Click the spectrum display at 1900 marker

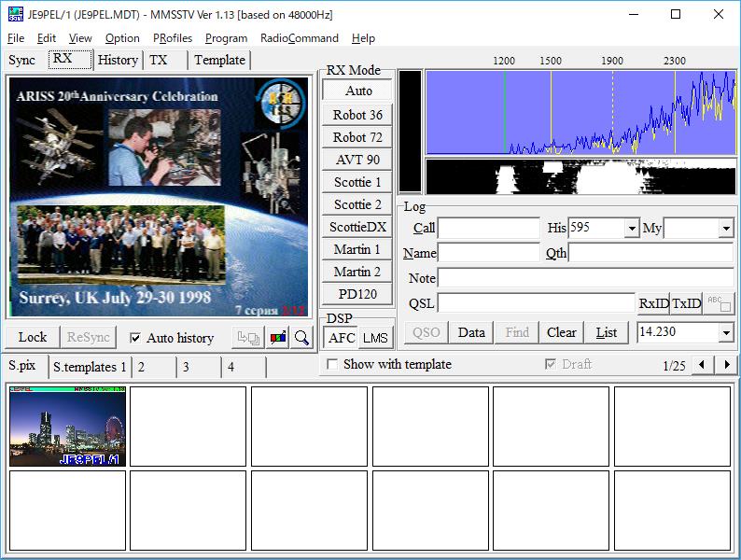coord(612,113)
